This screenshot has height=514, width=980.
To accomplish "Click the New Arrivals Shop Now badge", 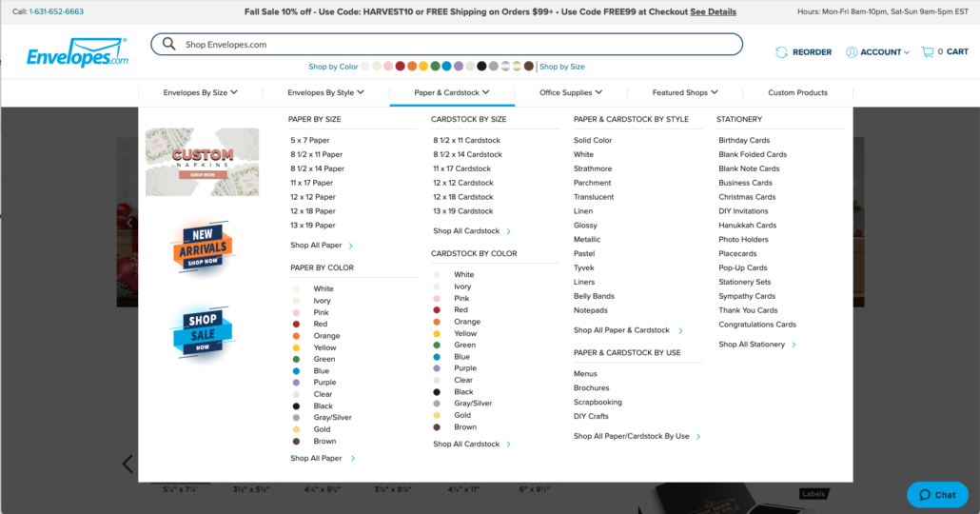I will click(203, 247).
